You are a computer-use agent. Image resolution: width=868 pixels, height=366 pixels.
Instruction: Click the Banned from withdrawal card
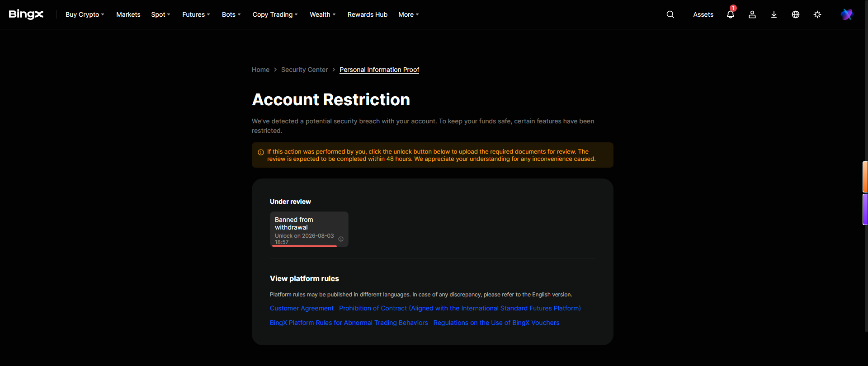pos(309,230)
